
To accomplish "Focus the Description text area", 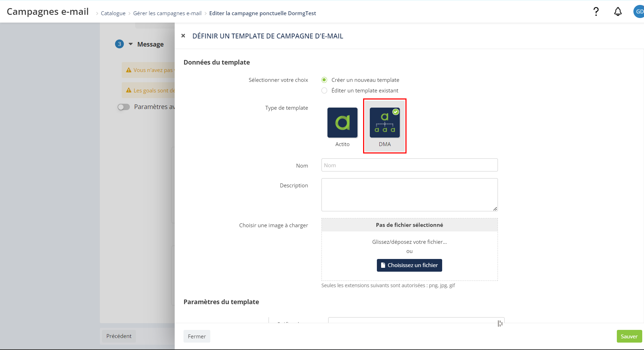I will tap(409, 195).
